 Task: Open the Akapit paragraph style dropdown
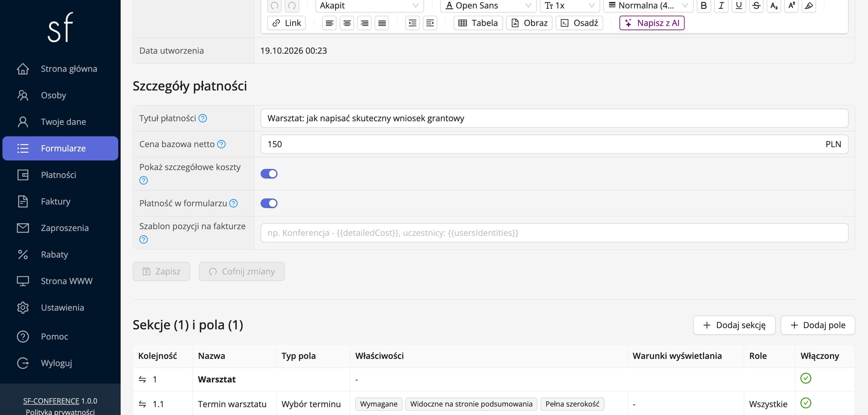pyautogui.click(x=370, y=5)
